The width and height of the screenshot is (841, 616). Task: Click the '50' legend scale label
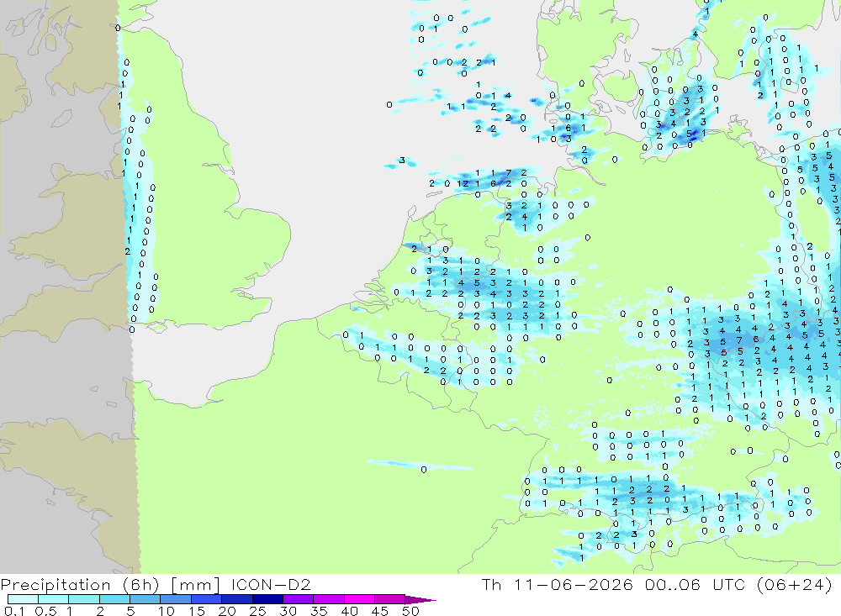[x=410, y=611]
